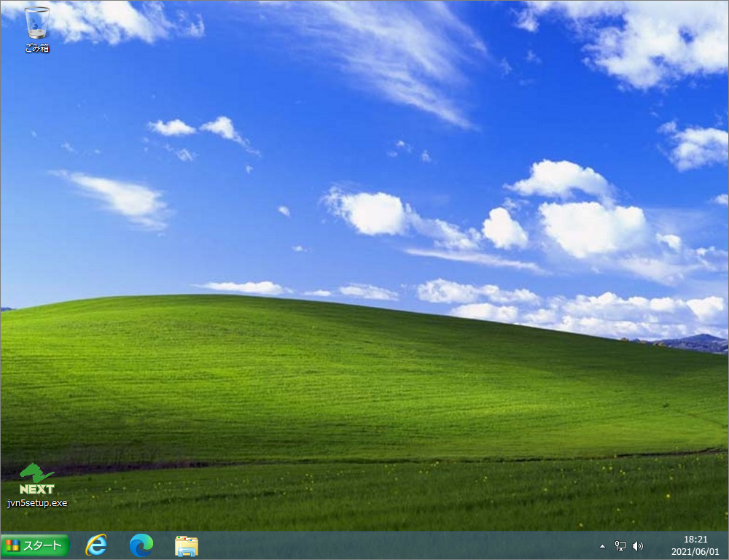Open File Explorer from the taskbar

187,545
